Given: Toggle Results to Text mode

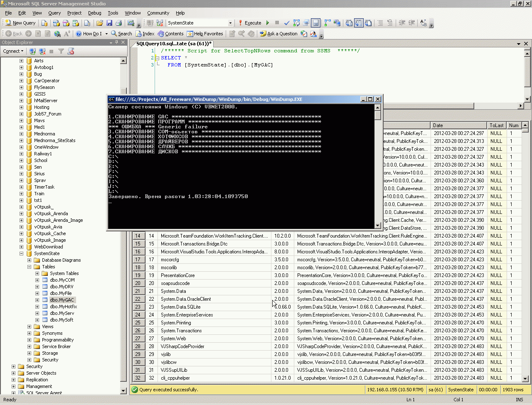Looking at the screenshot, I should click(349, 23).
